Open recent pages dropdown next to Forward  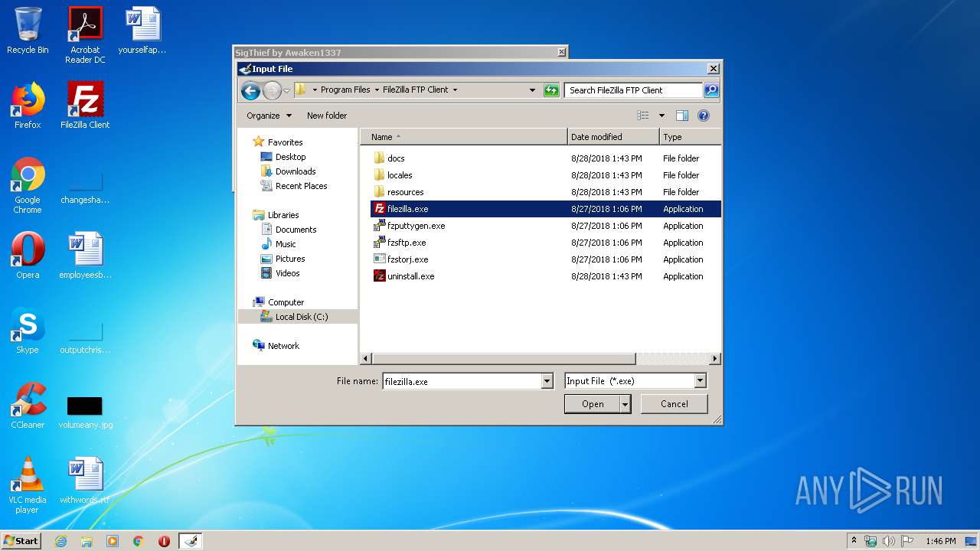(287, 90)
